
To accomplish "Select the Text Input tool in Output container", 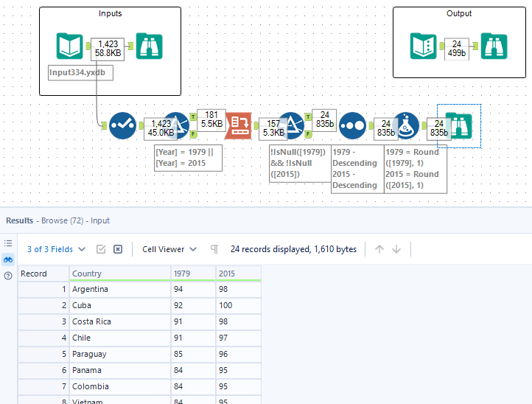I will (x=423, y=46).
